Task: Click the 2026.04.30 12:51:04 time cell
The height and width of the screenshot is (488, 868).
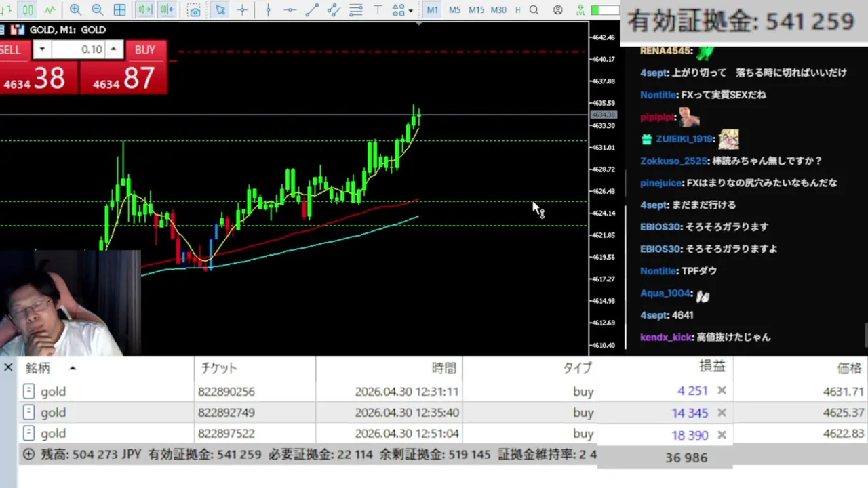Action: coord(407,434)
